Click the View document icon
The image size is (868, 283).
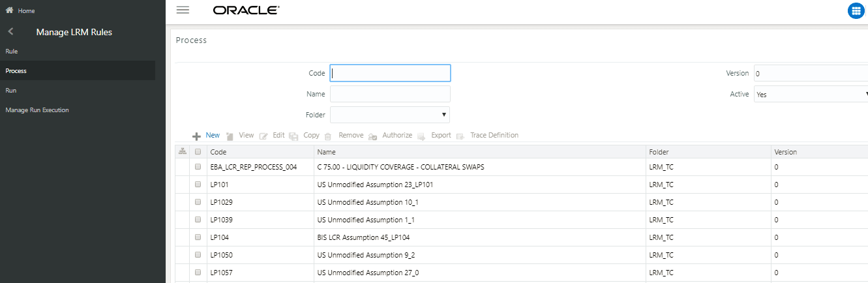230,136
